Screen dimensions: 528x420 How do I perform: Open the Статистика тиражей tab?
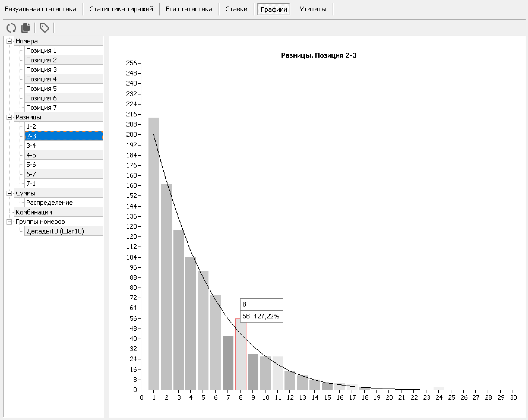[x=121, y=9]
